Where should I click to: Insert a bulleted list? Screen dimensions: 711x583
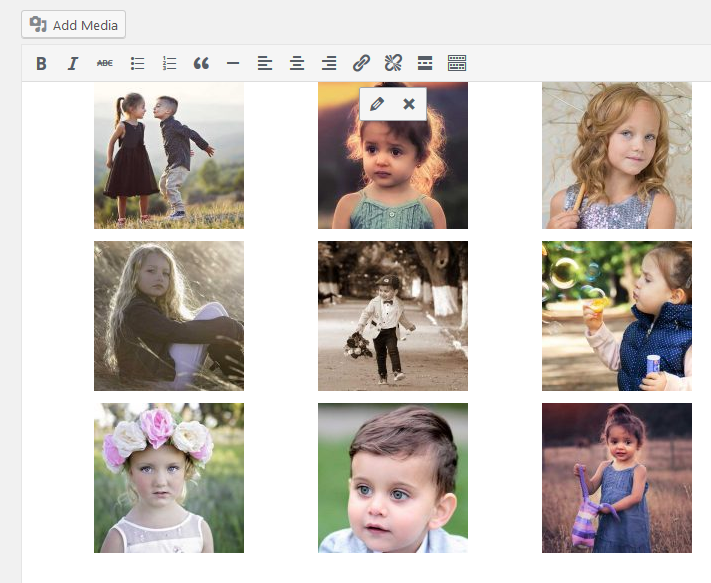[x=138, y=64]
